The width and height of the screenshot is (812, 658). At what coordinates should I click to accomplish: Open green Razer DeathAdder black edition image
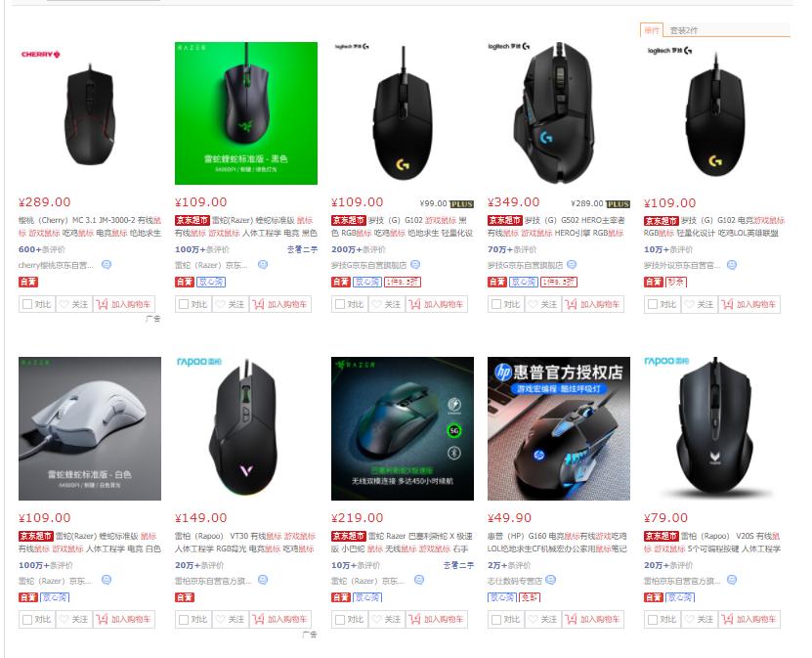[246, 113]
